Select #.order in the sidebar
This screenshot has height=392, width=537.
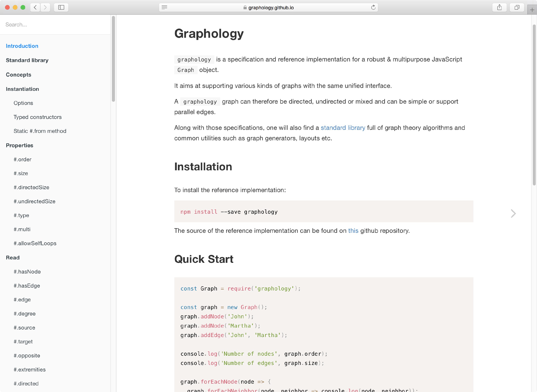click(22, 159)
